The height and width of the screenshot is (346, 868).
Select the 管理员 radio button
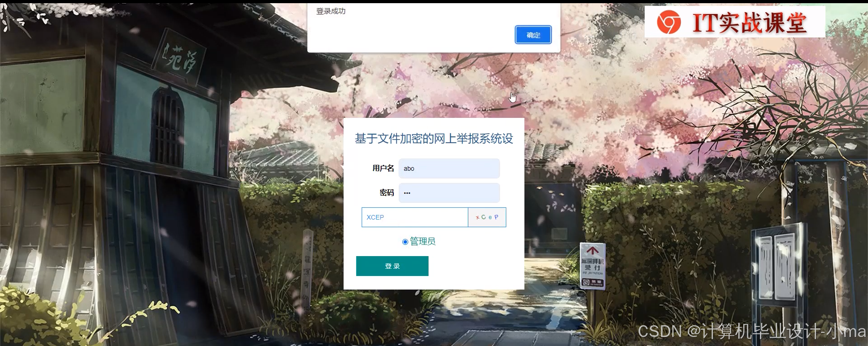405,242
